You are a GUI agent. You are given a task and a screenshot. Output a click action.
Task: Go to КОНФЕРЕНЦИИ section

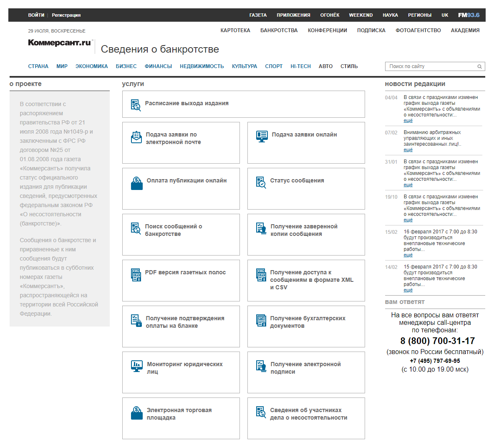point(328,30)
